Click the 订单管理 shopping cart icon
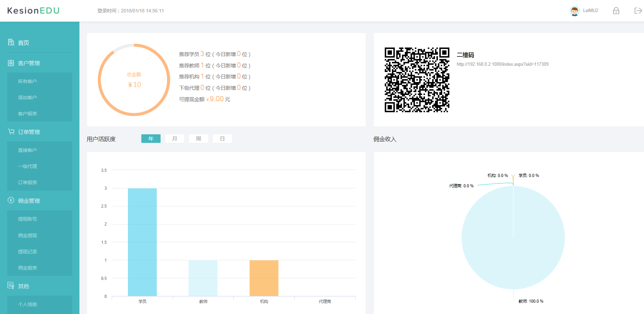 click(x=11, y=132)
